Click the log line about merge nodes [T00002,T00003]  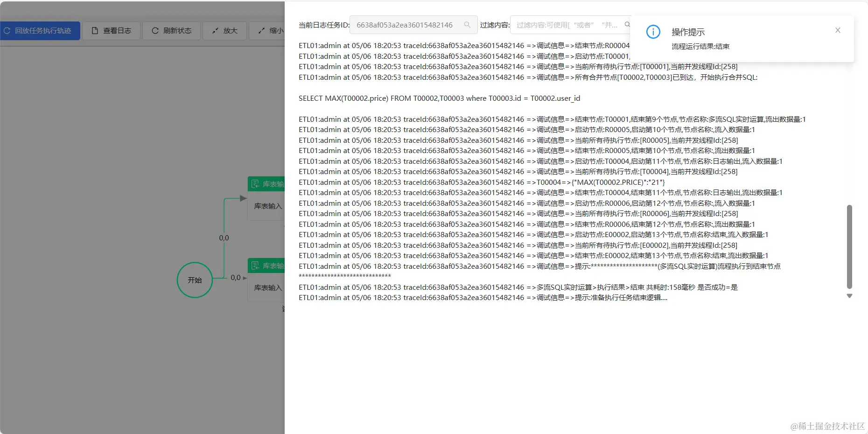pyautogui.click(x=528, y=77)
